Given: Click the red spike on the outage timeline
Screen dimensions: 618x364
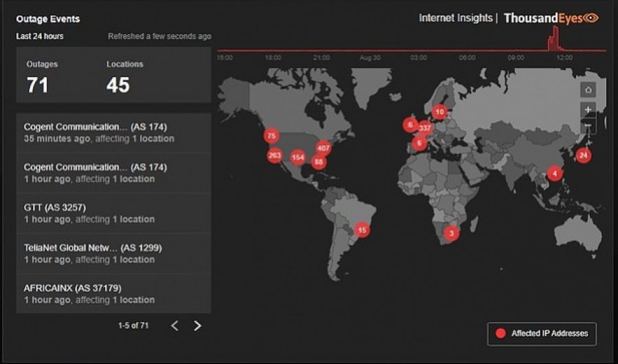Looking at the screenshot, I should 555,39.
